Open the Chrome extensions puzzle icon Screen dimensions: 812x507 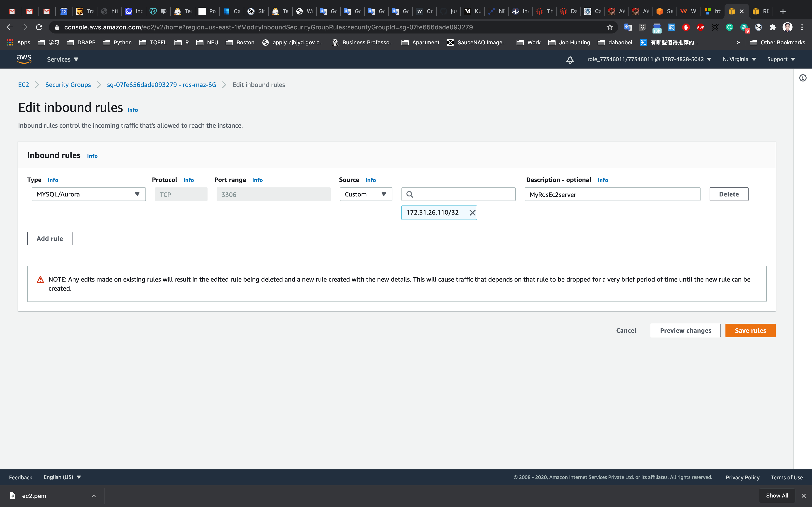tap(773, 27)
